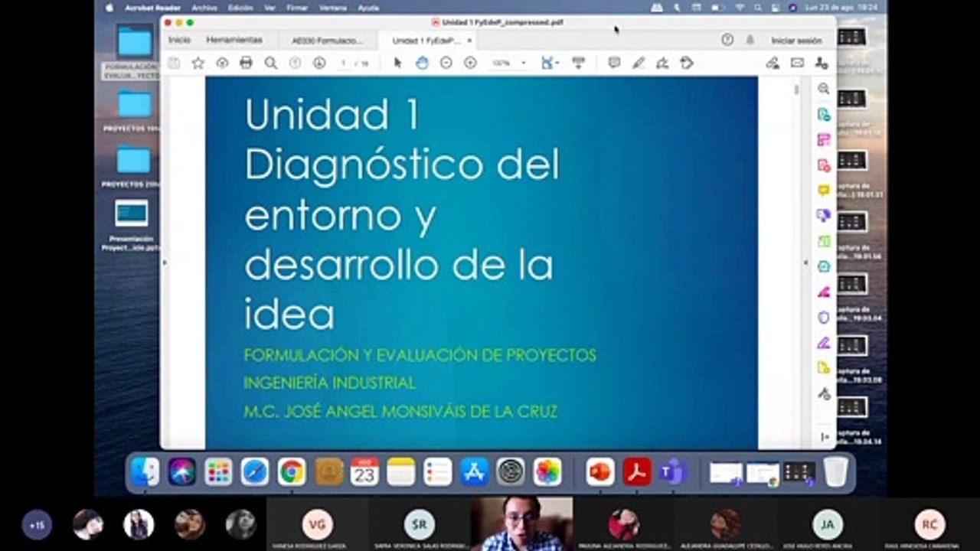Click the stamp tool icon
Image resolution: width=980 pixels, height=551 pixels.
coord(687,64)
